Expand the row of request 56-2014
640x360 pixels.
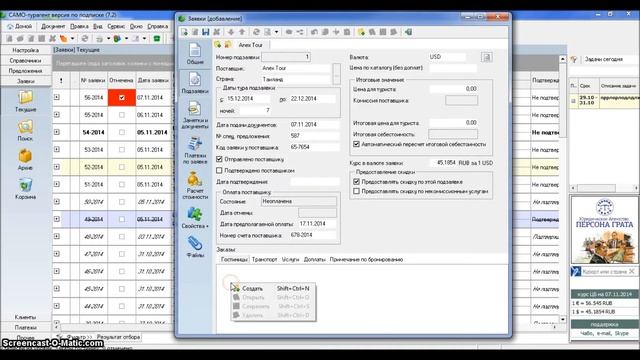pyautogui.click(x=57, y=97)
